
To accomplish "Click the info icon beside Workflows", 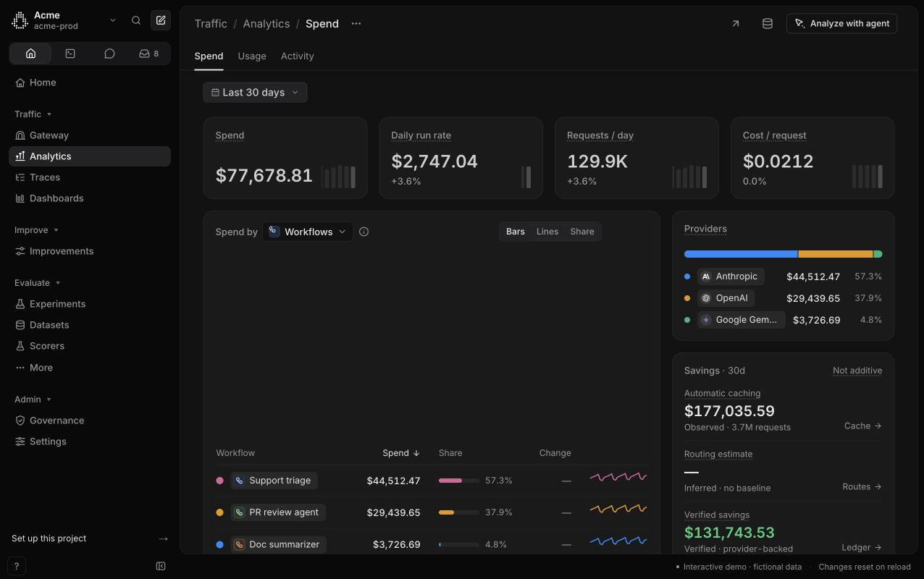I will tap(364, 232).
